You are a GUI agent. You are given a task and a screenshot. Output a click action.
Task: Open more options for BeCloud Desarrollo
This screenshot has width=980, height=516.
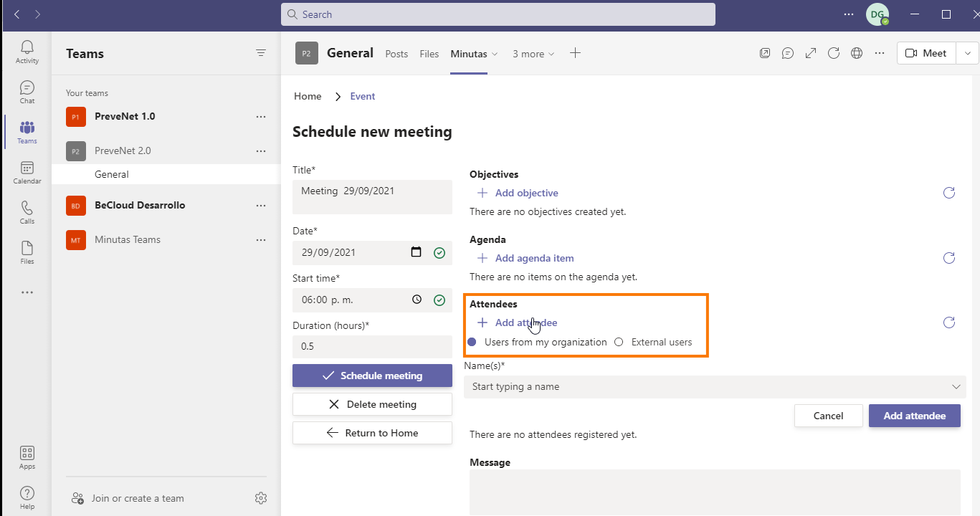[261, 206]
